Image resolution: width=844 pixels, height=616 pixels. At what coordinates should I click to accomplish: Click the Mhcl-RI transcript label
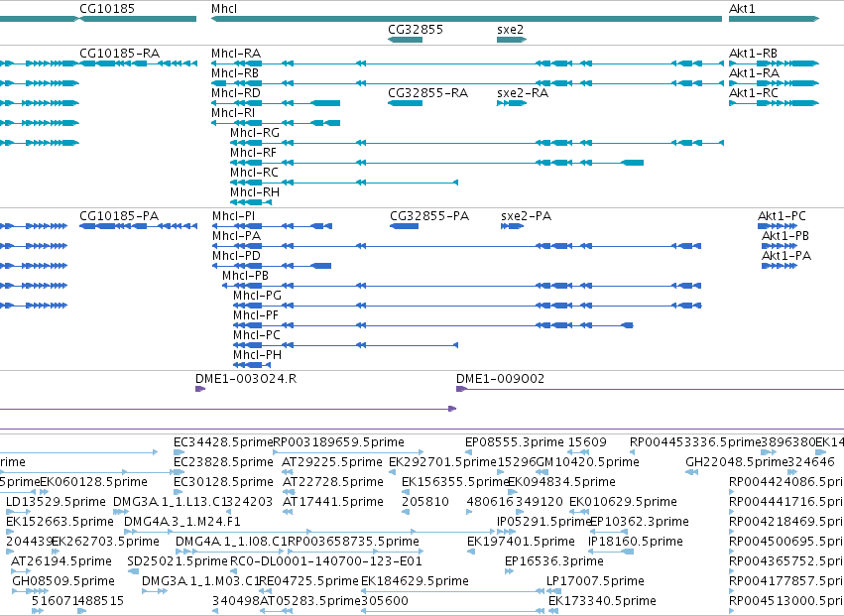(233, 113)
